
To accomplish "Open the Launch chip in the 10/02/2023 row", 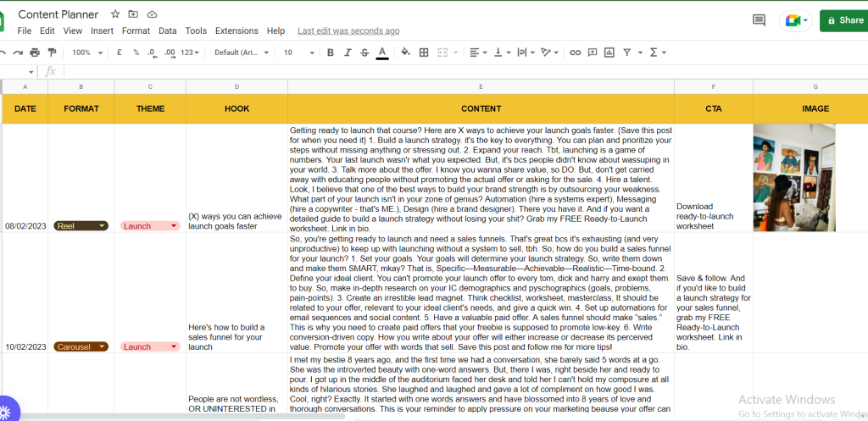I will [x=150, y=346].
